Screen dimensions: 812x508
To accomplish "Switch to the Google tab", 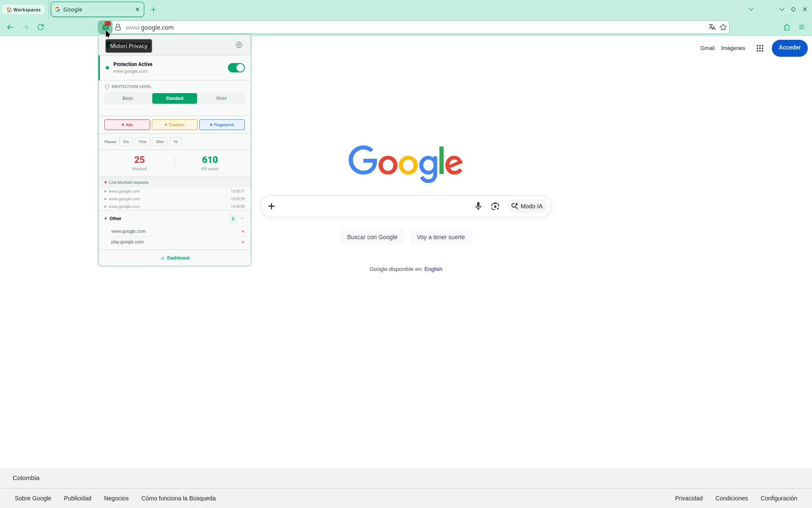I will tap(97, 9).
